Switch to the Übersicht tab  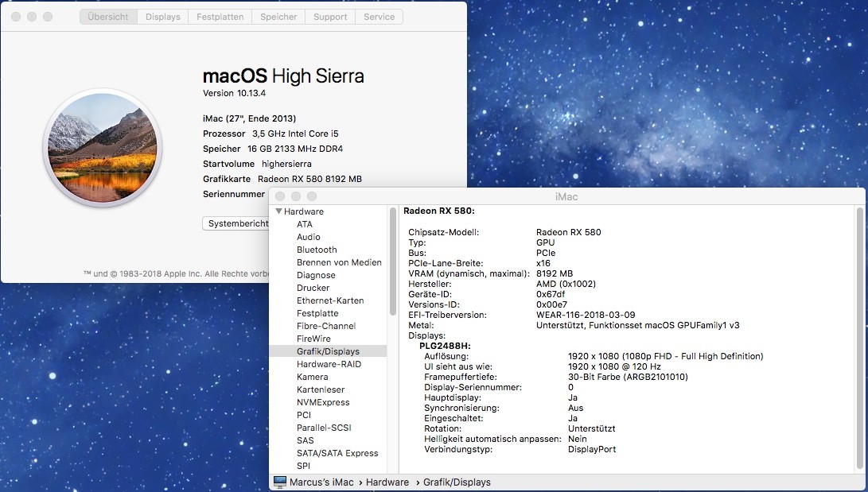point(108,17)
